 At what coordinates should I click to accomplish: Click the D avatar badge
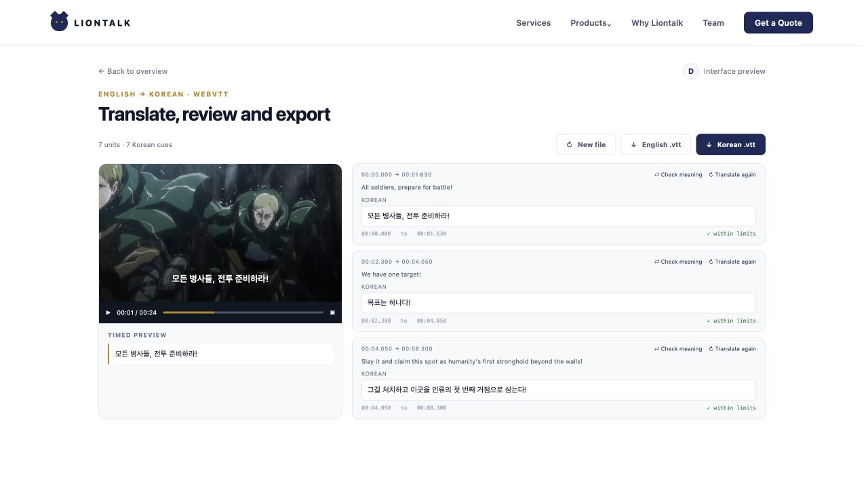point(690,71)
